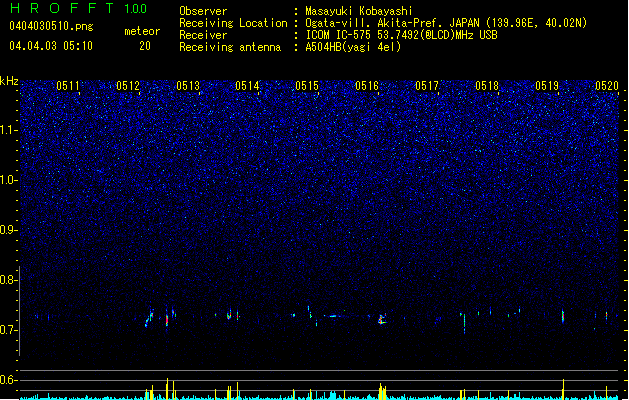Click the 1.1 kHz axis label
Screen dimensions: 629x400
point(9,130)
